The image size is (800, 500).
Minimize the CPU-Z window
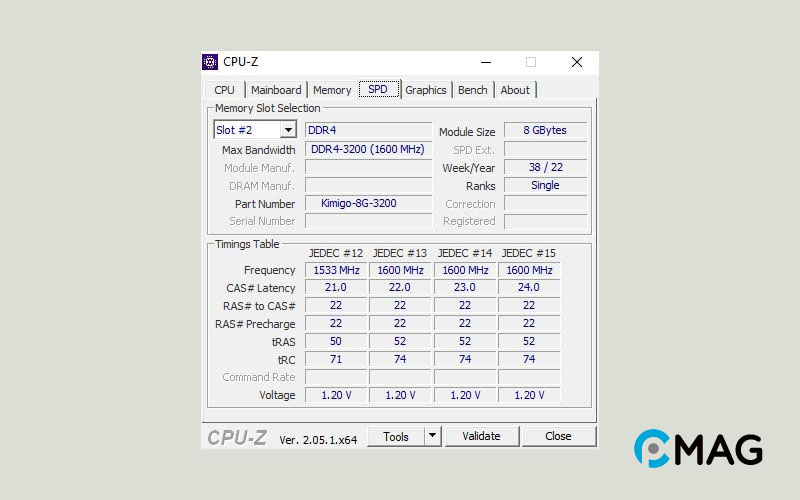click(486, 62)
